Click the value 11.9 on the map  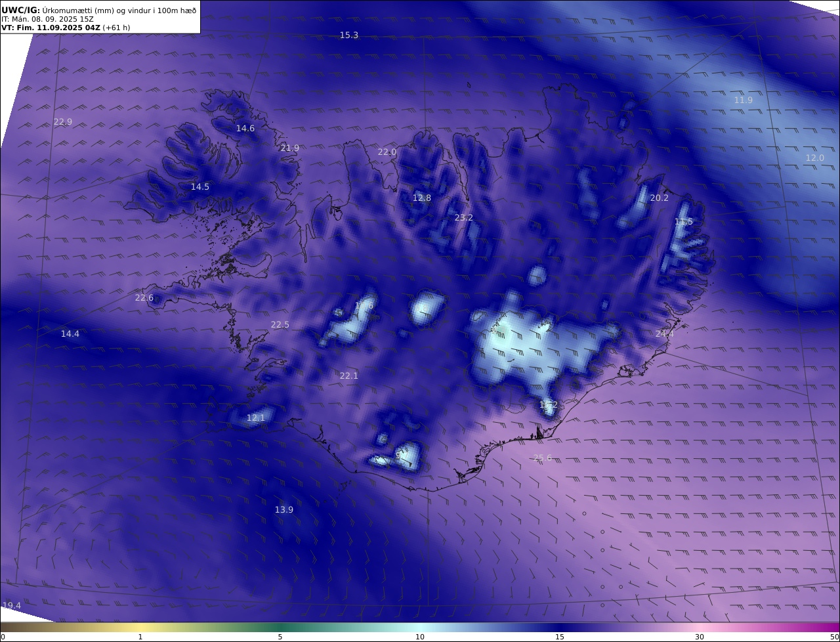744,100
